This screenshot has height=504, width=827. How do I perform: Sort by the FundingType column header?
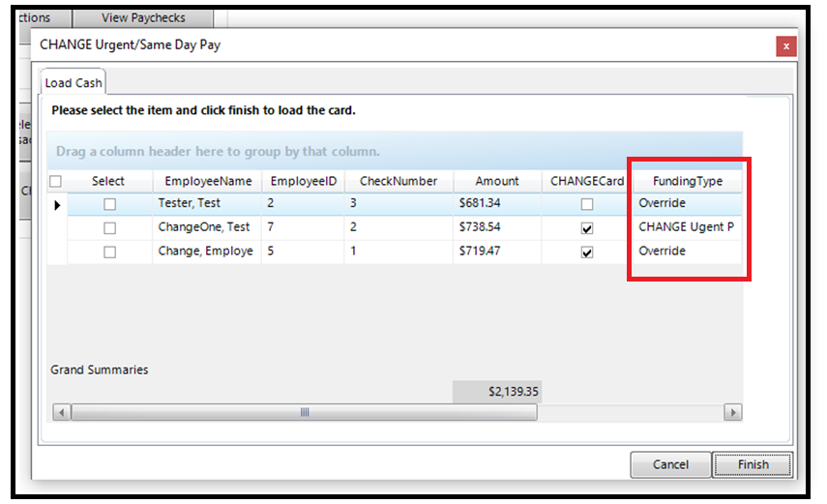[x=688, y=181]
